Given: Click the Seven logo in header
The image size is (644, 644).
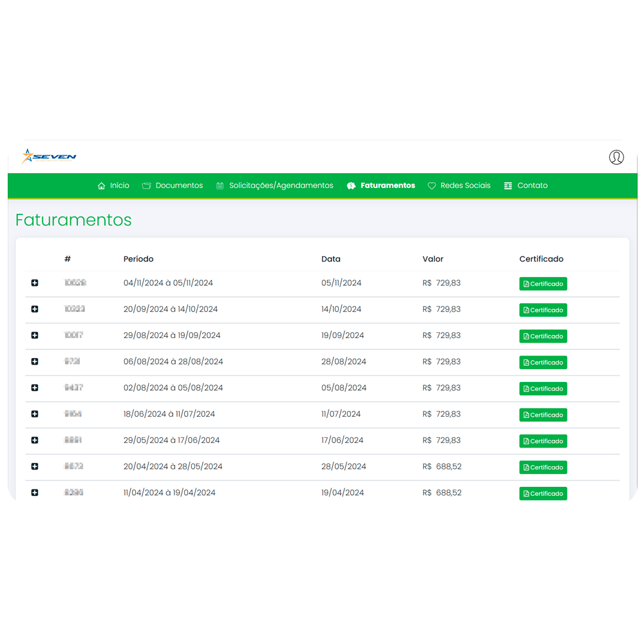Looking at the screenshot, I should point(49,156).
